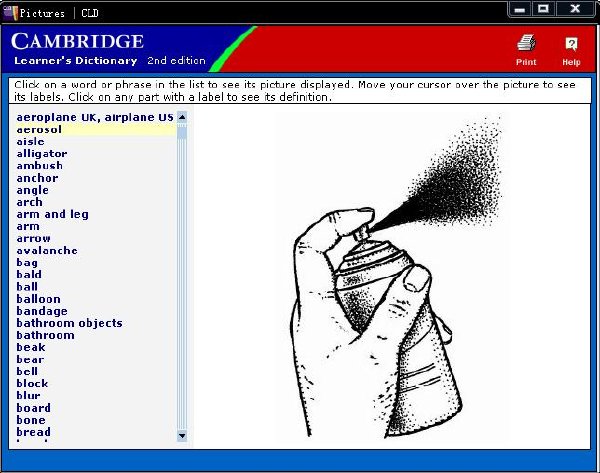Screen dimensions: 600x473
Task: Show the 'bag' picture
Action: (x=27, y=263)
